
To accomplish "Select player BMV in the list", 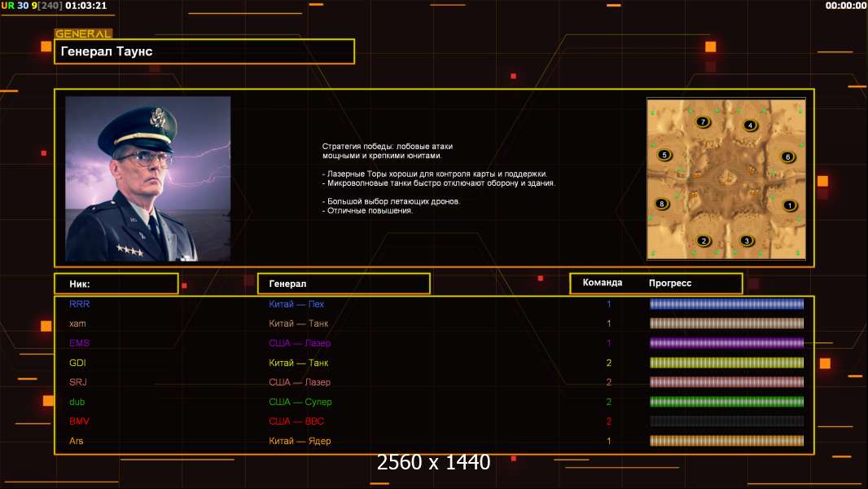I will (x=79, y=421).
